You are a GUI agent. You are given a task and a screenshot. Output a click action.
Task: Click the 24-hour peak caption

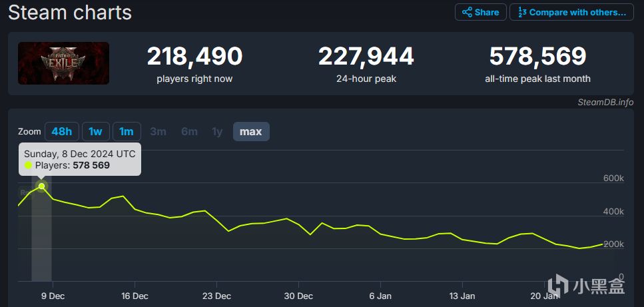[x=366, y=79]
